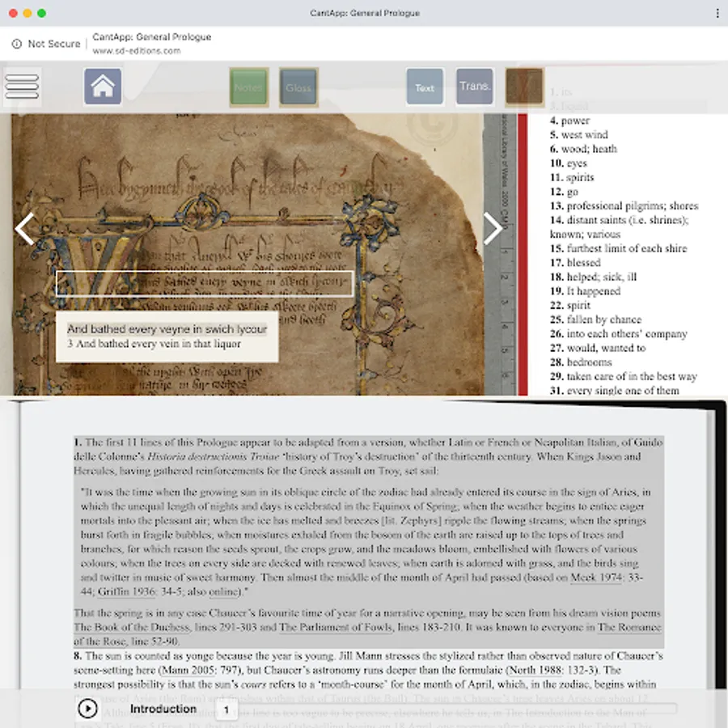This screenshot has width=728, height=728.
Task: Select gloss '26. into each others' company'
Action: click(x=619, y=334)
